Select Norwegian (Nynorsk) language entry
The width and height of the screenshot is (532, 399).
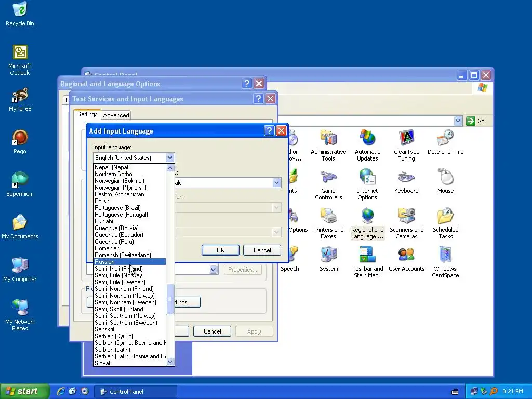pyautogui.click(x=129, y=188)
